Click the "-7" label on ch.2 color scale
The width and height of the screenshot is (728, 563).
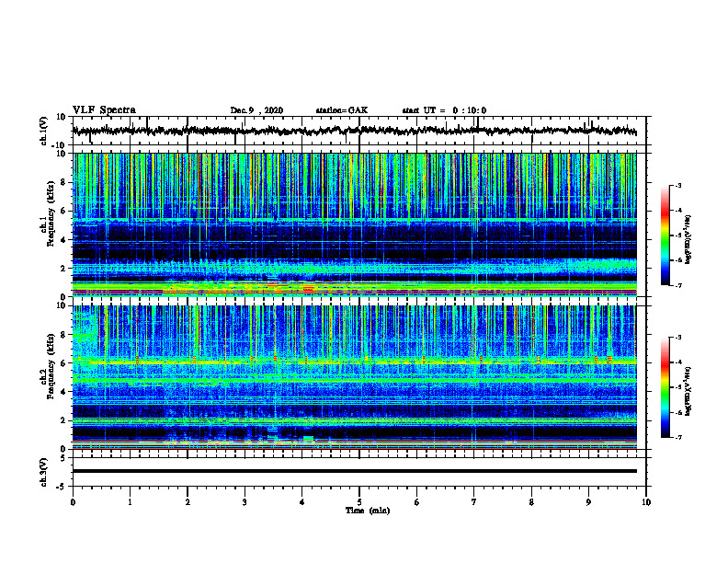[x=677, y=438]
